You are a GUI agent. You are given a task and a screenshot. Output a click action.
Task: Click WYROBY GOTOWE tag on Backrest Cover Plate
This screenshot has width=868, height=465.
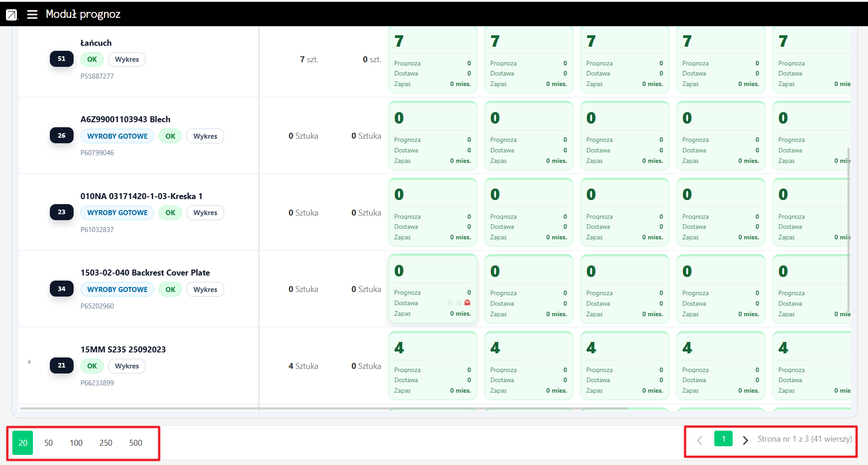117,290
